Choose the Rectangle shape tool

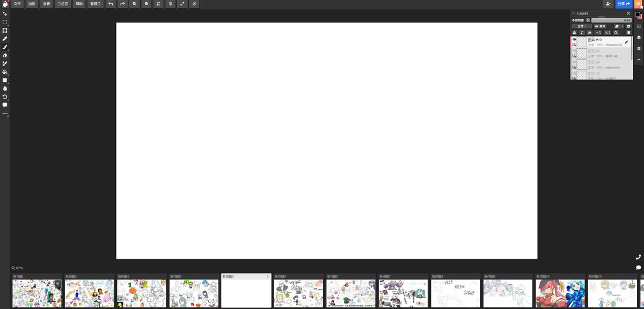coord(5,80)
